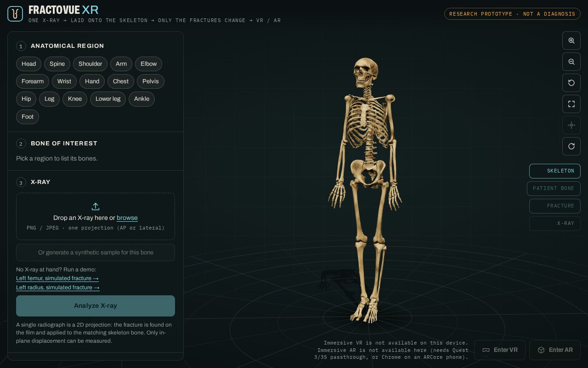Toggle the Patient Bone layer
The height and width of the screenshot is (368, 588).
[554, 189]
